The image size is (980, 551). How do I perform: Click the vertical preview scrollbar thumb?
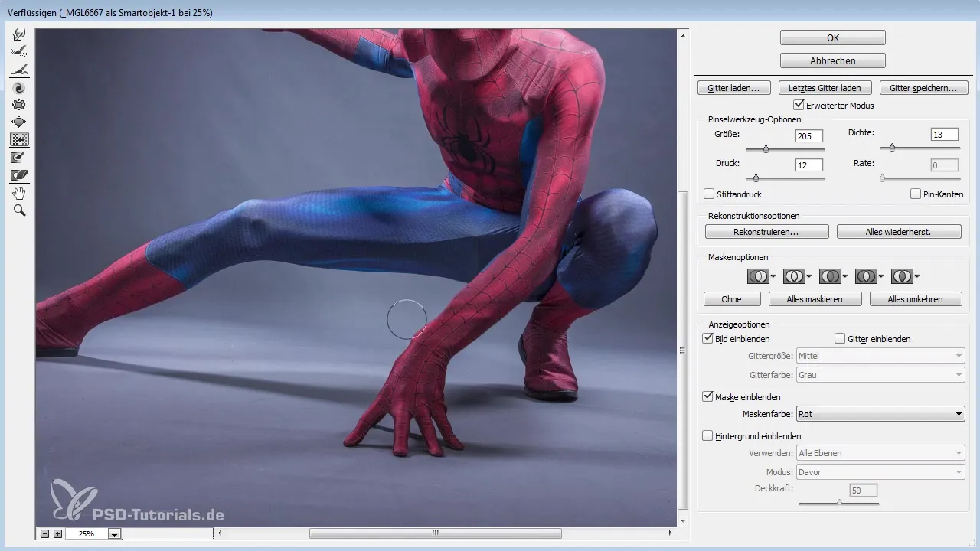682,350
